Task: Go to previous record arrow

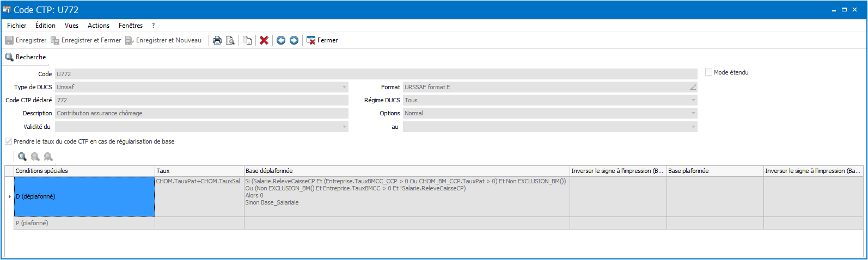Action: [281, 40]
